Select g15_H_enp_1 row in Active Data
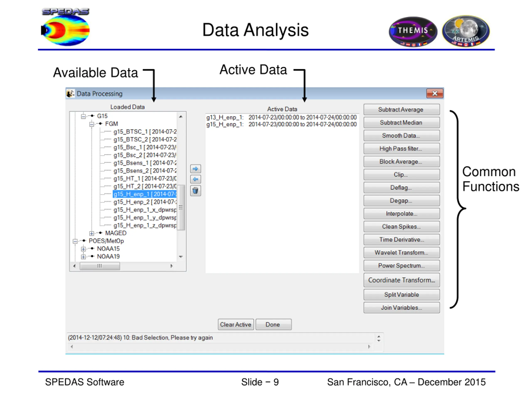Viewport: 532px width, 399px height. pos(281,124)
